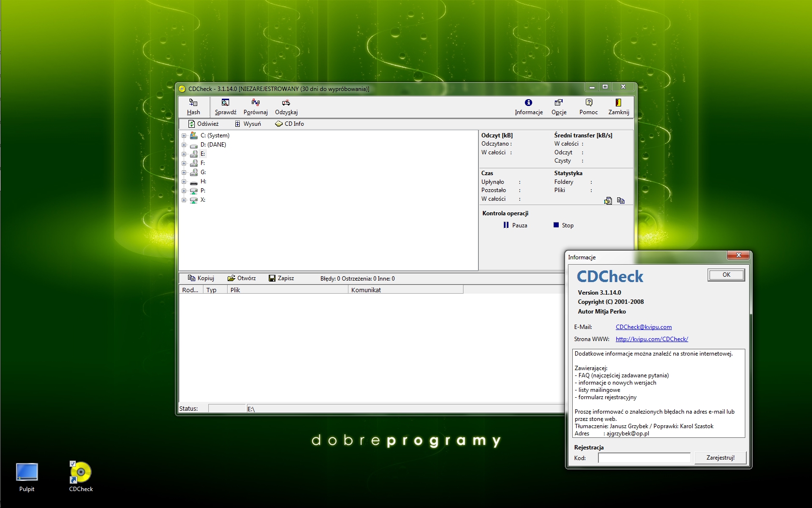812x508 pixels.
Task: Launch the Odzyskaj recovery tool
Action: 286,107
